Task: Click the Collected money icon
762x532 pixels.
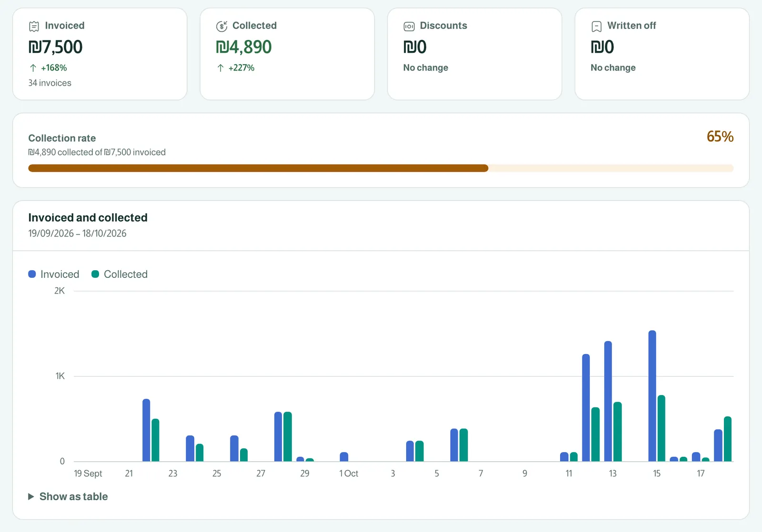Action: tap(221, 26)
